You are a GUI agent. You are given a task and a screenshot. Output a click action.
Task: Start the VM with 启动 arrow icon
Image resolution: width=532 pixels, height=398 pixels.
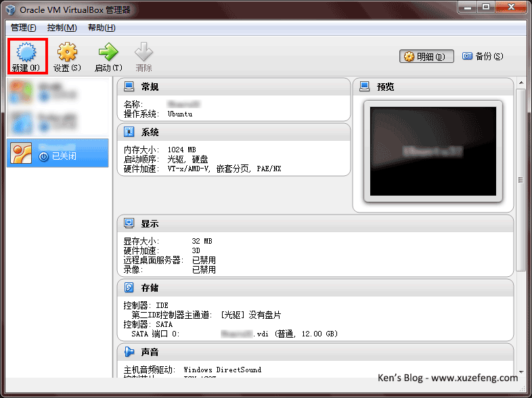(108, 52)
